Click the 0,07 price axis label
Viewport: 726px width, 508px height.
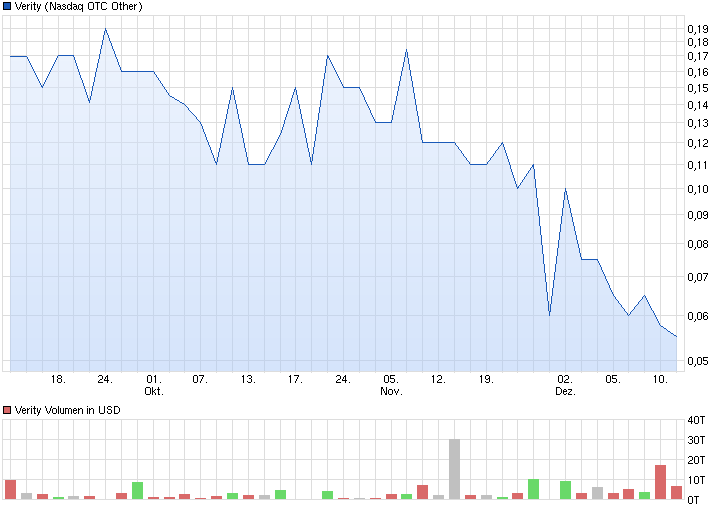(x=698, y=277)
